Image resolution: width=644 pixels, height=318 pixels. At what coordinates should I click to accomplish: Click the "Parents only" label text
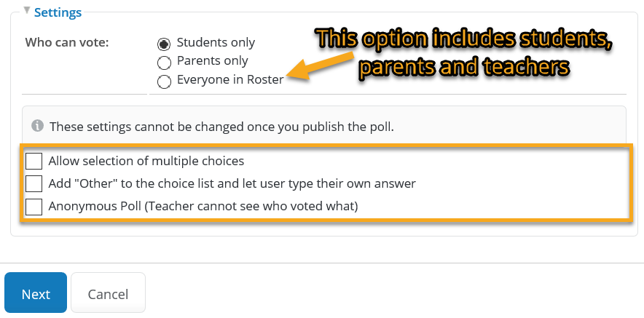pos(212,60)
